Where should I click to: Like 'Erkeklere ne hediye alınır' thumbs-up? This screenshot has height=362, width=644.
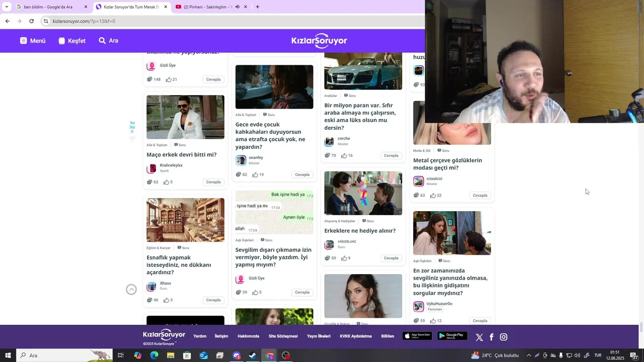(344, 258)
